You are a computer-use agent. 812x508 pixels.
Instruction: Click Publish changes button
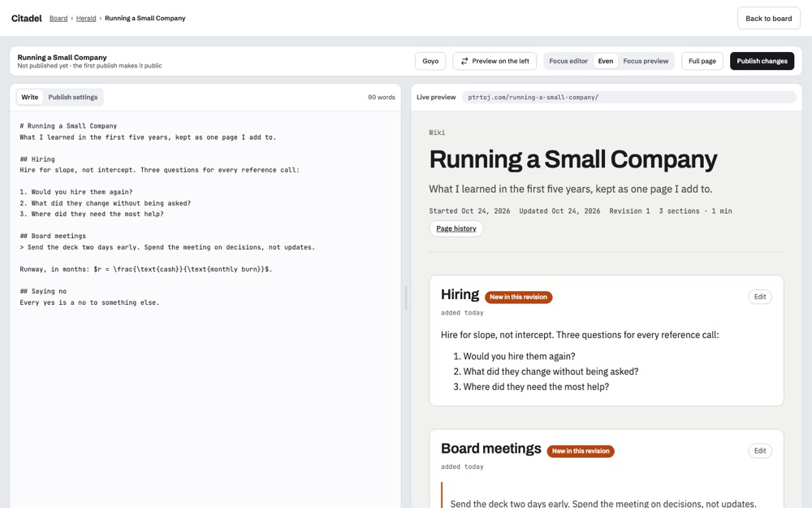762,61
